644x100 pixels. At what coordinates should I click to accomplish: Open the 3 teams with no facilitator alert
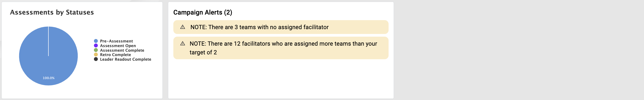pos(281,27)
